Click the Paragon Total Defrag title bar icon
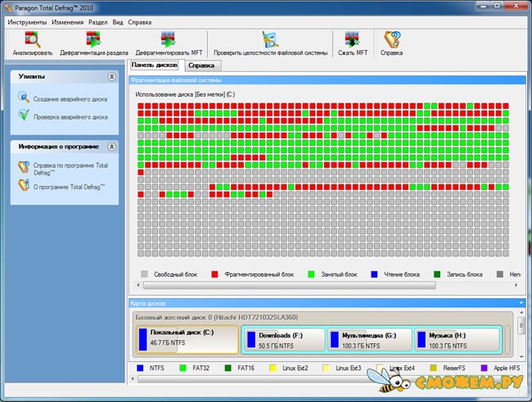The height and width of the screenshot is (402, 532). (x=8, y=8)
